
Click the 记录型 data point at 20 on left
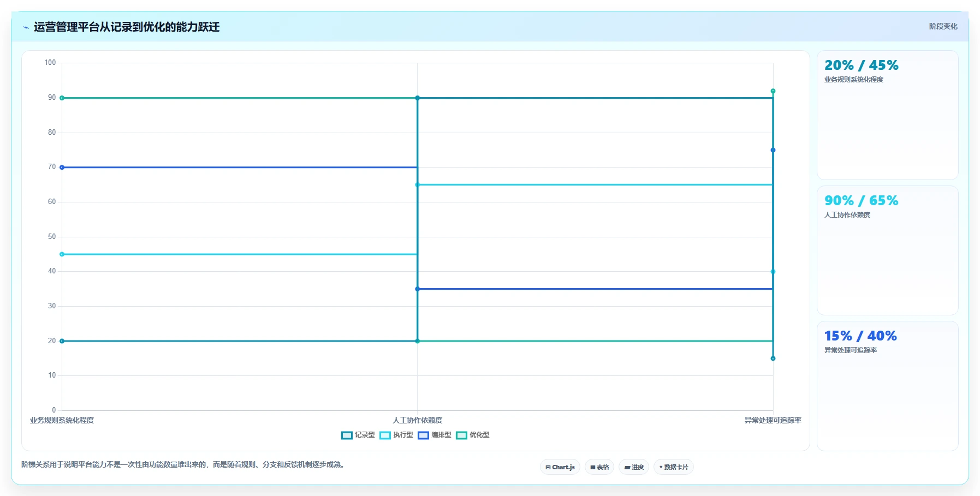click(62, 341)
